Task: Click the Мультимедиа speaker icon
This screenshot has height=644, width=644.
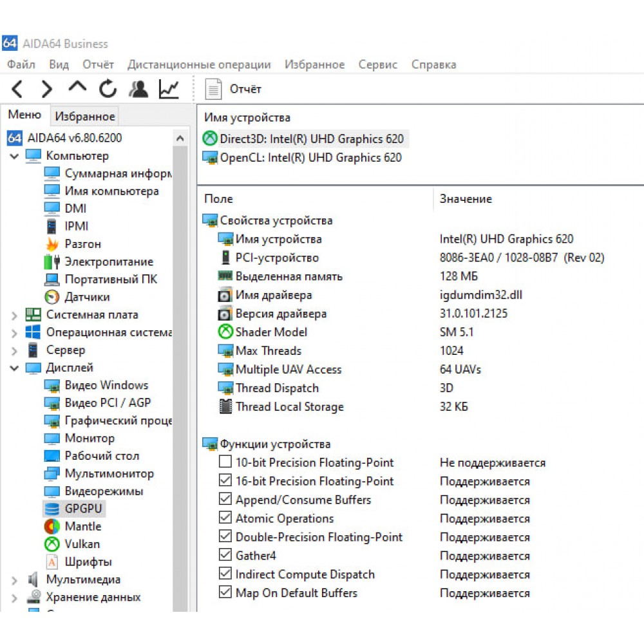Action: [x=33, y=579]
